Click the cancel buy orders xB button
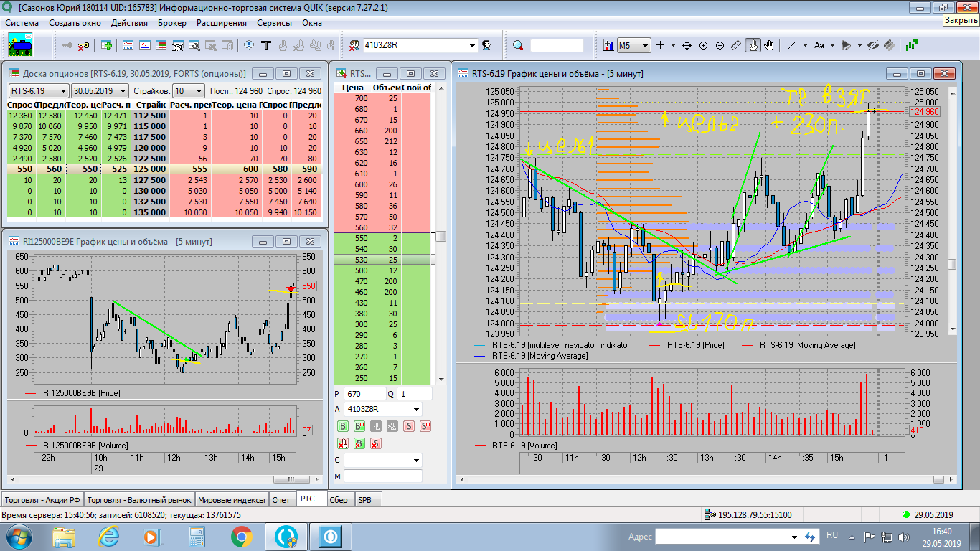 click(359, 443)
